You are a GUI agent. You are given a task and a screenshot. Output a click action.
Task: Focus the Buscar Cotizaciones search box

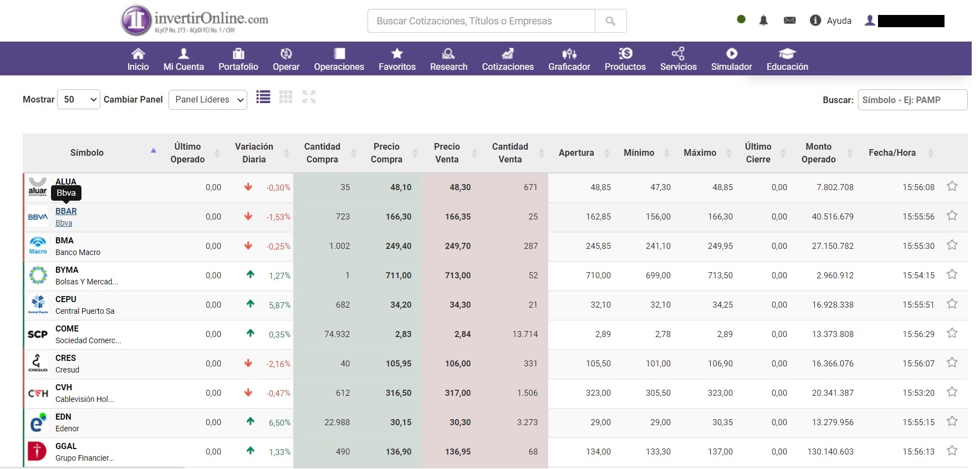[481, 21]
